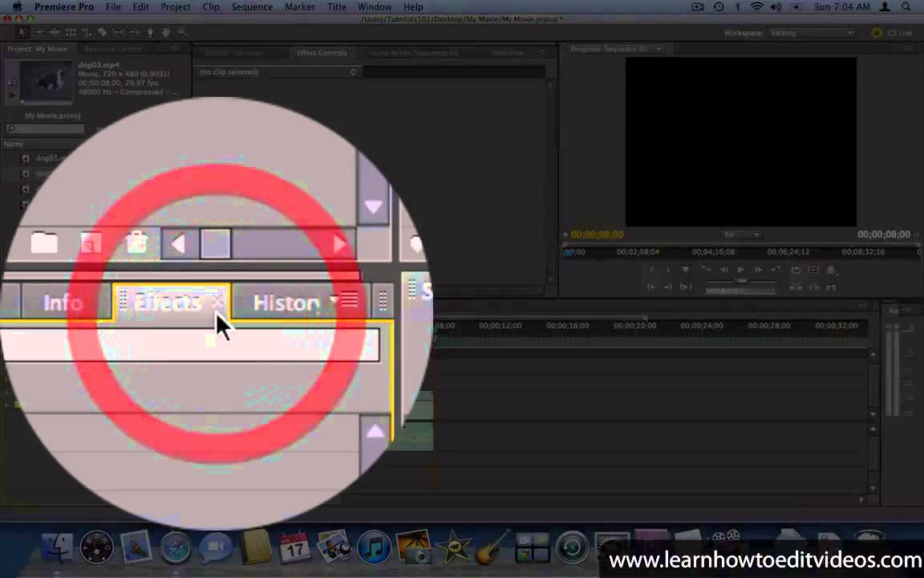Open the Source monitor tab
The height and width of the screenshot is (578, 924).
coord(234,53)
